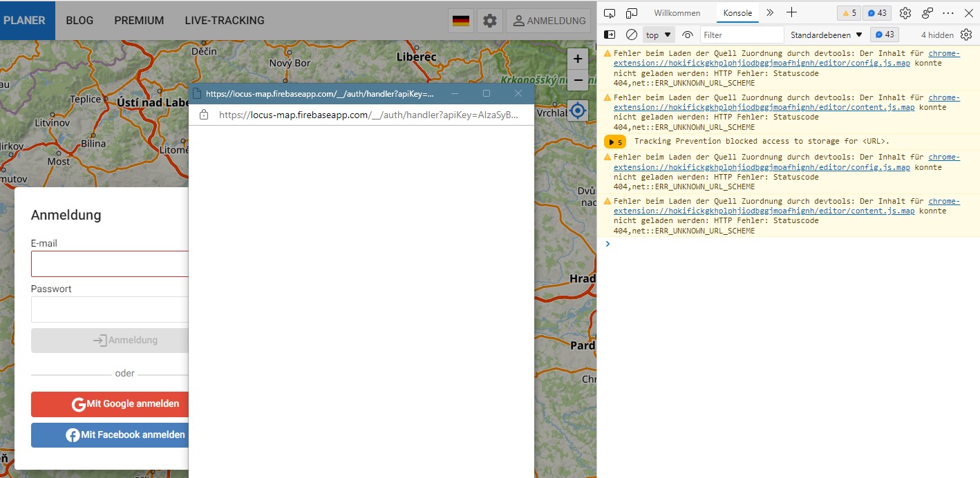Toggle device emulation mode icon
The height and width of the screenshot is (478, 980).
(632, 13)
